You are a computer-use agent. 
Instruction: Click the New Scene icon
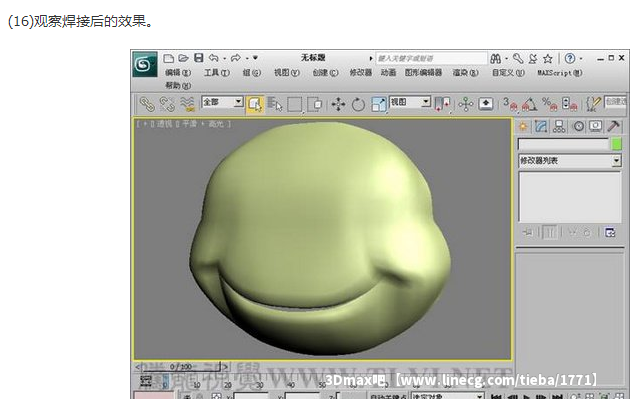tap(169, 58)
